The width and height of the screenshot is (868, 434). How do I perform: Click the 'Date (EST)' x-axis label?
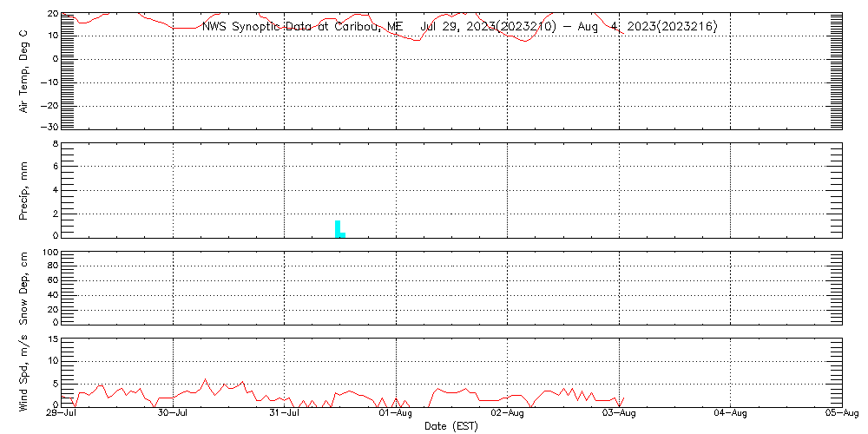tap(450, 425)
